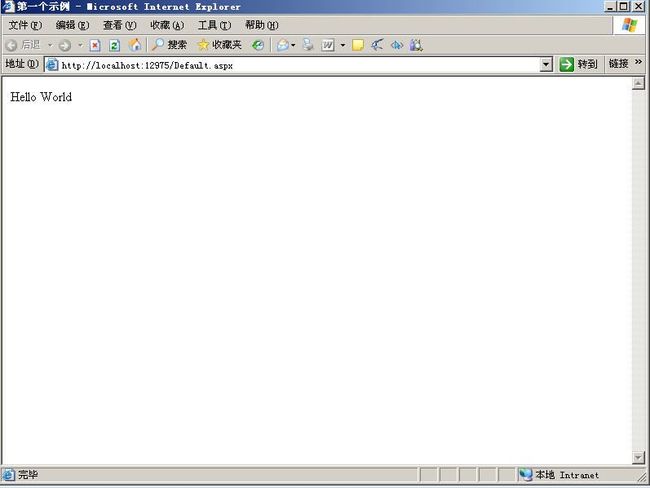Open the 查看(V) menu
The height and width of the screenshot is (488, 650).
(120, 25)
